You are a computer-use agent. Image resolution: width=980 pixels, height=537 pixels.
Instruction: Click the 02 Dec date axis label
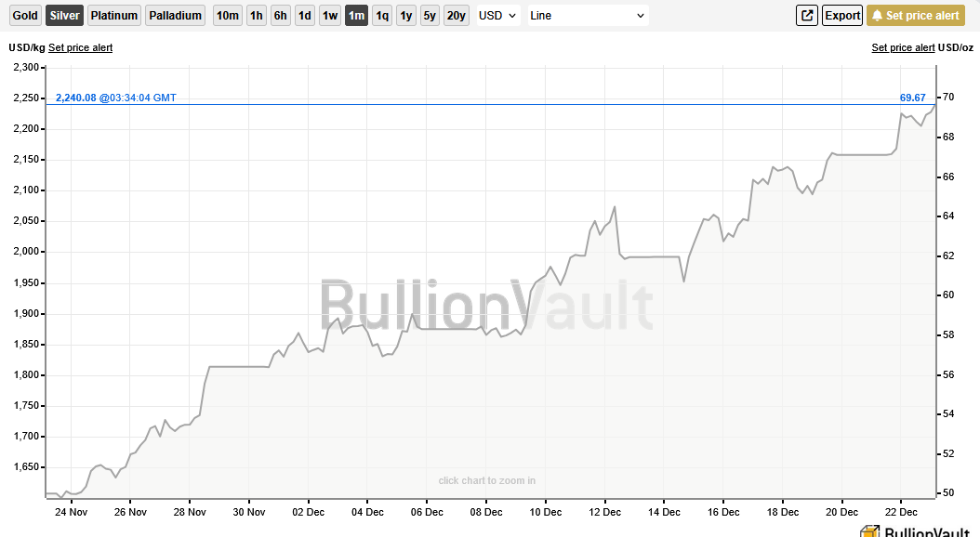[x=308, y=512]
